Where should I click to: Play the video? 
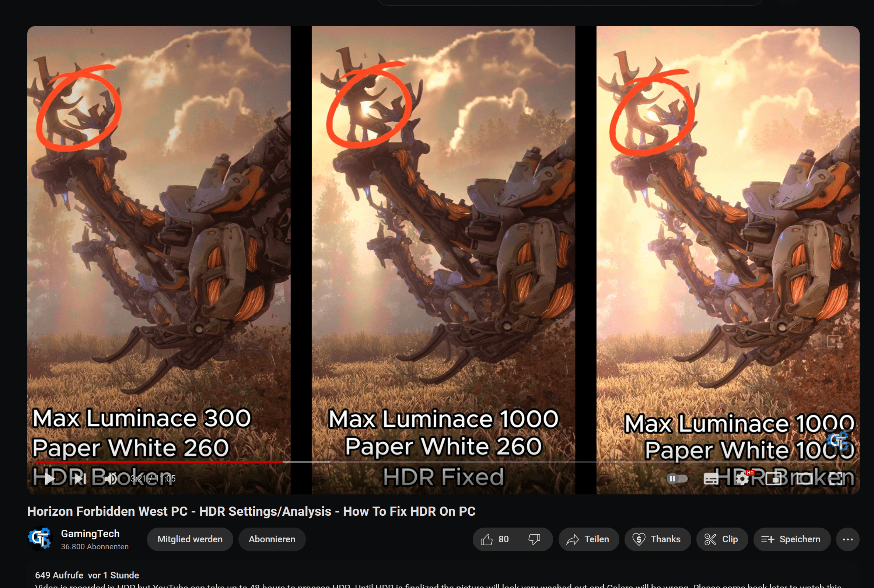(x=49, y=479)
